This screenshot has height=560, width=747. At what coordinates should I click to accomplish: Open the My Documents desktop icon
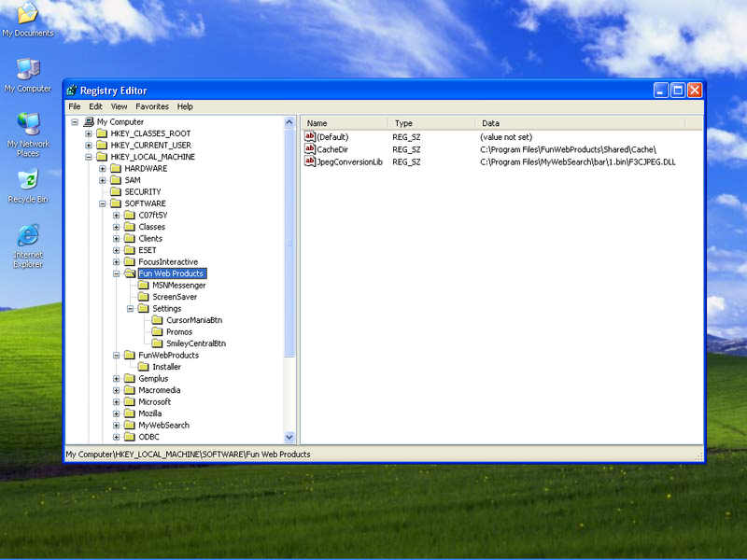tap(28, 19)
